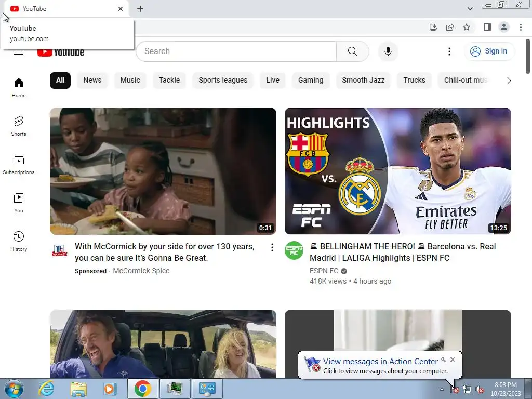Image resolution: width=532 pixels, height=399 pixels.
Task: Open notification balloon settings wrench icon
Action: [443, 360]
